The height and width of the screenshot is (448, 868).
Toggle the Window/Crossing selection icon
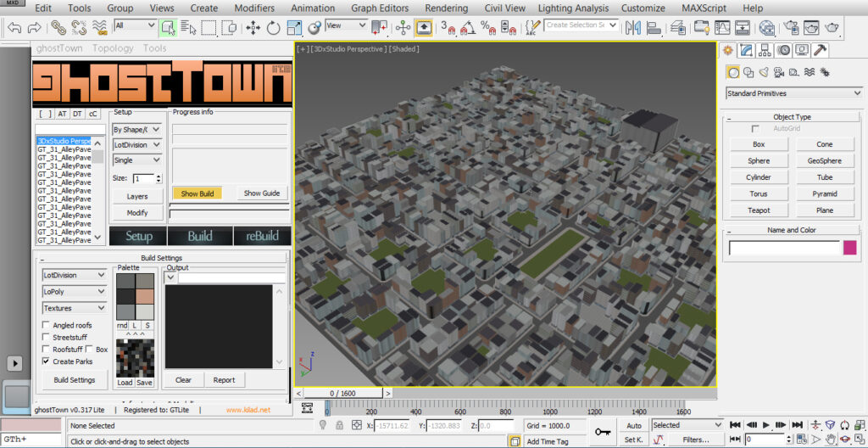[x=229, y=27]
